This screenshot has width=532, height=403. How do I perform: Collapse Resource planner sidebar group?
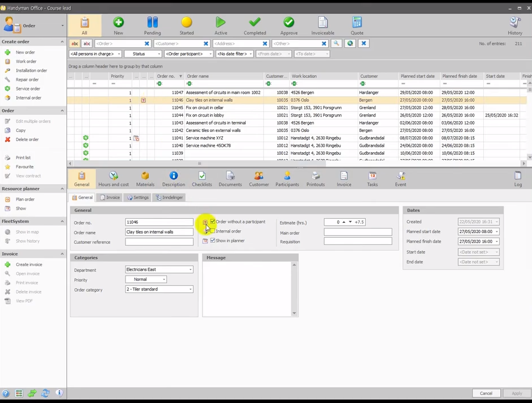tap(62, 189)
